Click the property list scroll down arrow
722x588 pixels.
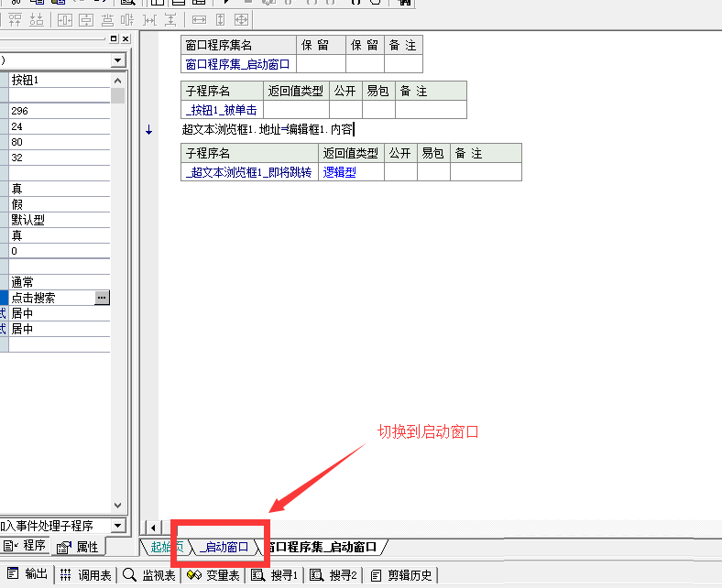pyautogui.click(x=118, y=506)
